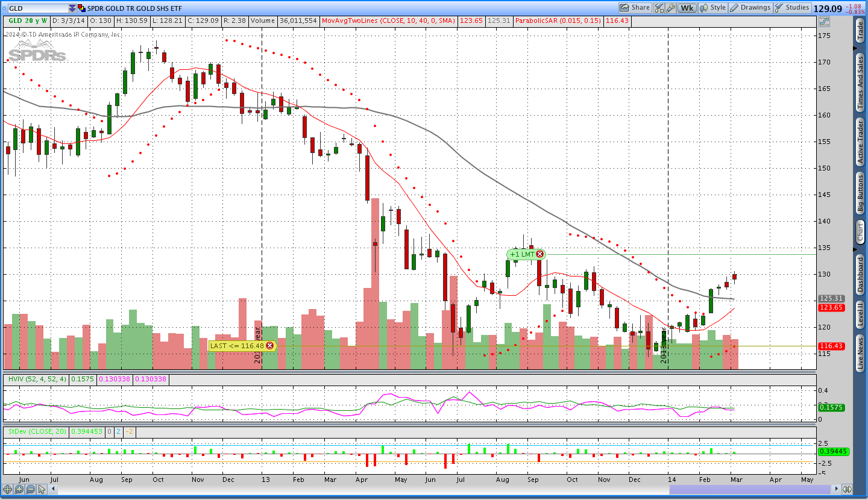Select the Chart side tab
The width and height of the screenshot is (868, 500).
[860, 232]
